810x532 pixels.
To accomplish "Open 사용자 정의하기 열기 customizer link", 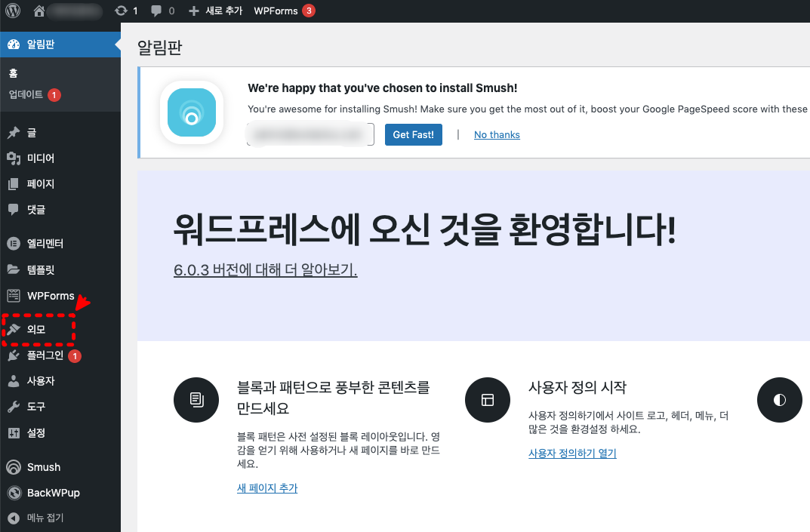I will click(572, 453).
